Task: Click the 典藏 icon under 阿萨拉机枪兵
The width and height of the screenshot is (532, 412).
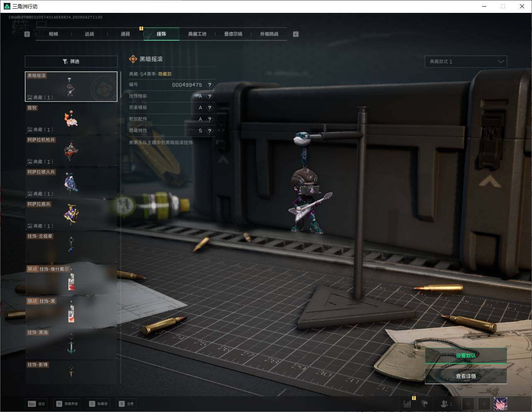Action: (30, 162)
